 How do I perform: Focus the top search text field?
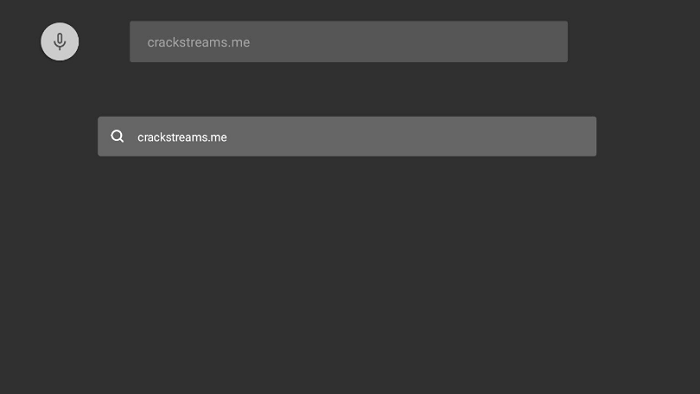tap(349, 41)
